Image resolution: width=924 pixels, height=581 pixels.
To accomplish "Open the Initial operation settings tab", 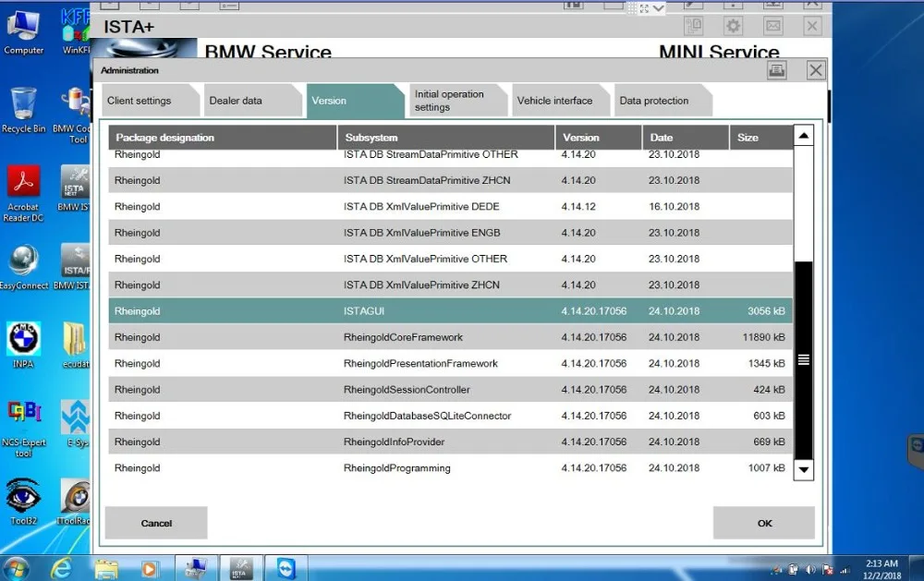I will [457, 101].
